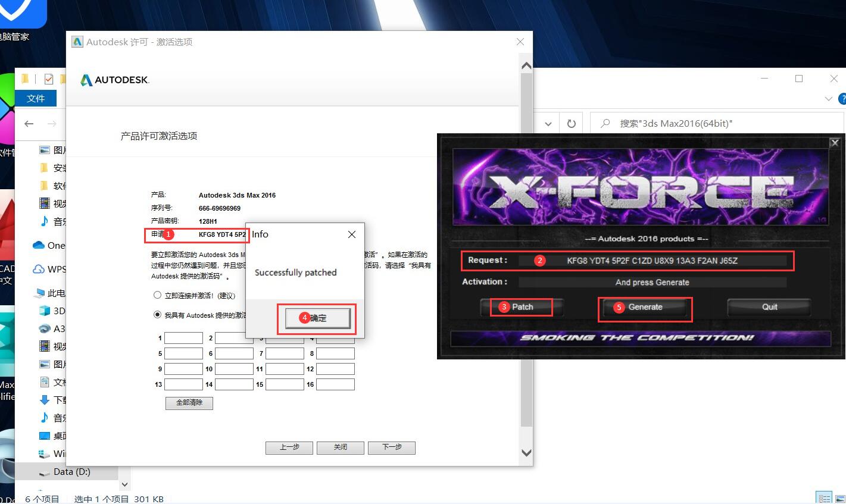Click the scroll-down arrow in the Autodesk dialog
Screen dimensions: 846x504
tap(526, 453)
